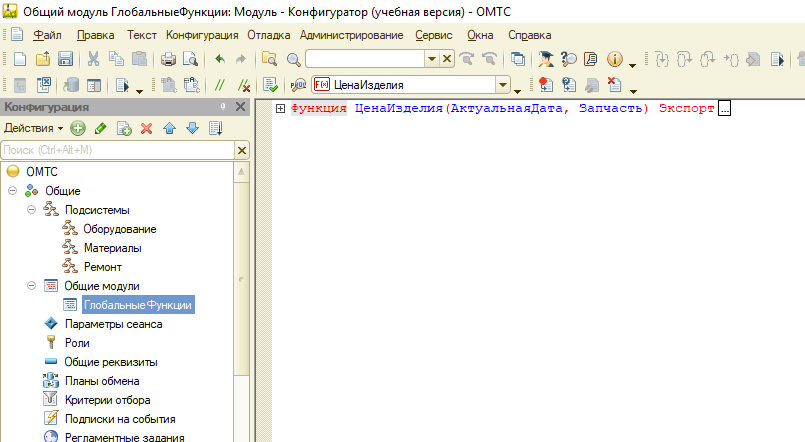Click the remove comment slashes with red X

[x=243, y=85]
